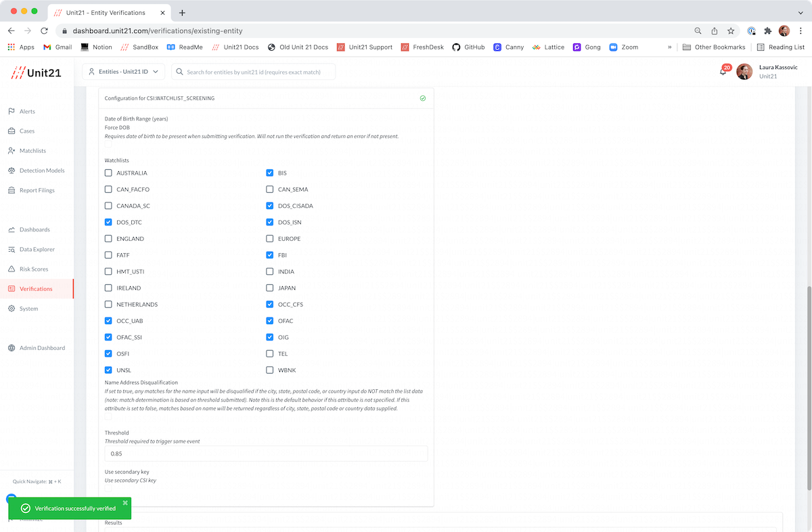Toggle the FBI watchlist checkbox
The height and width of the screenshot is (532, 812).
[x=270, y=255]
